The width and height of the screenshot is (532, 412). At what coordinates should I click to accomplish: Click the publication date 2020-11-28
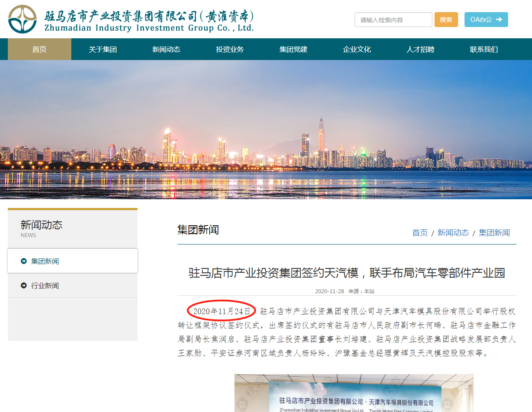click(x=329, y=291)
